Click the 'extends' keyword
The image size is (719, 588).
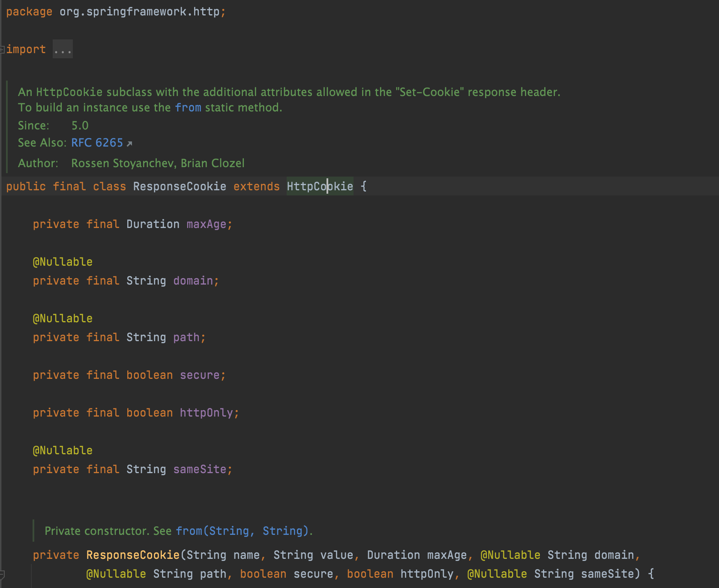coord(256,186)
